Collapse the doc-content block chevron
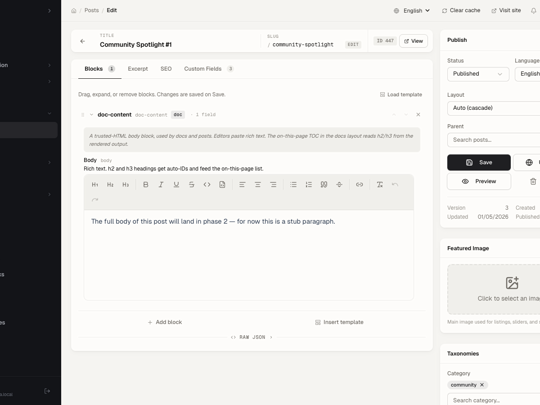540x405 pixels. (x=91, y=115)
